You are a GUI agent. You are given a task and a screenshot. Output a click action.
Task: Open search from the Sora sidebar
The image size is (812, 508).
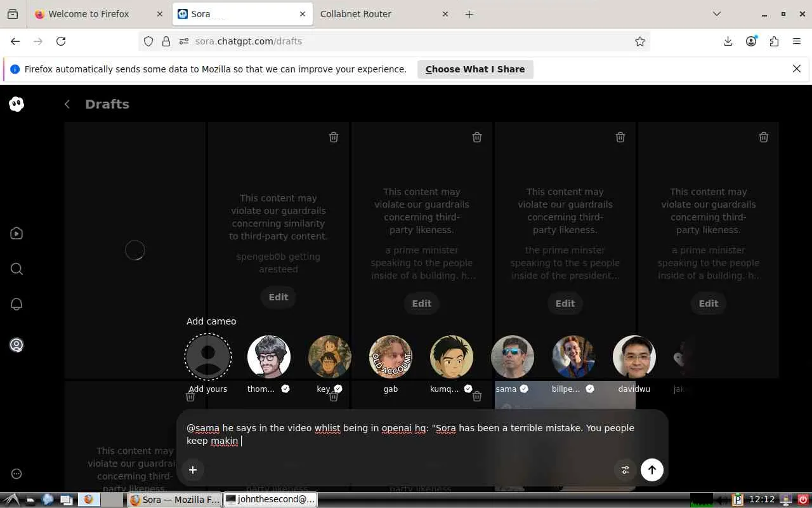pyautogui.click(x=16, y=269)
